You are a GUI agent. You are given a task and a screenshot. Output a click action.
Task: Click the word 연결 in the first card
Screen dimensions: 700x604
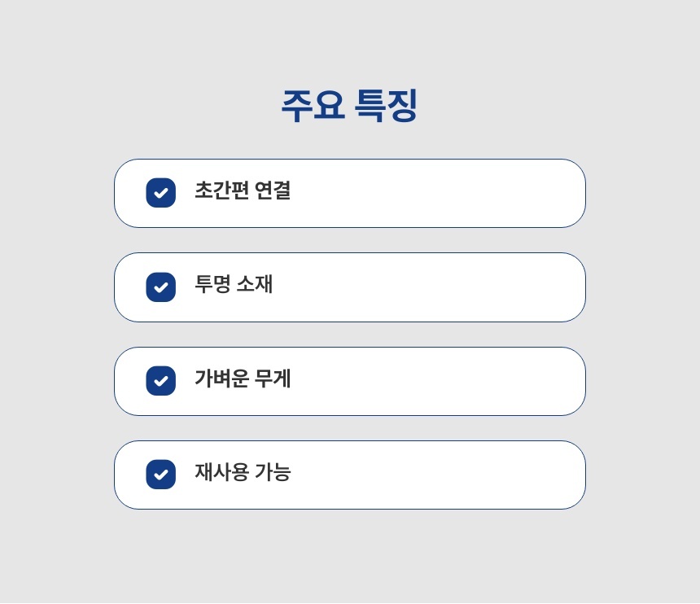[x=273, y=190]
